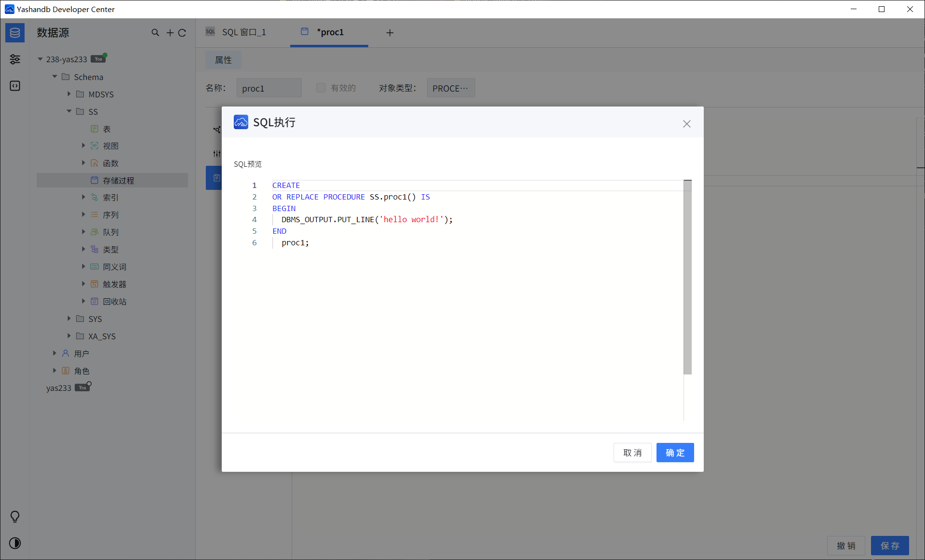Click the search icon in data source panel

pos(155,33)
